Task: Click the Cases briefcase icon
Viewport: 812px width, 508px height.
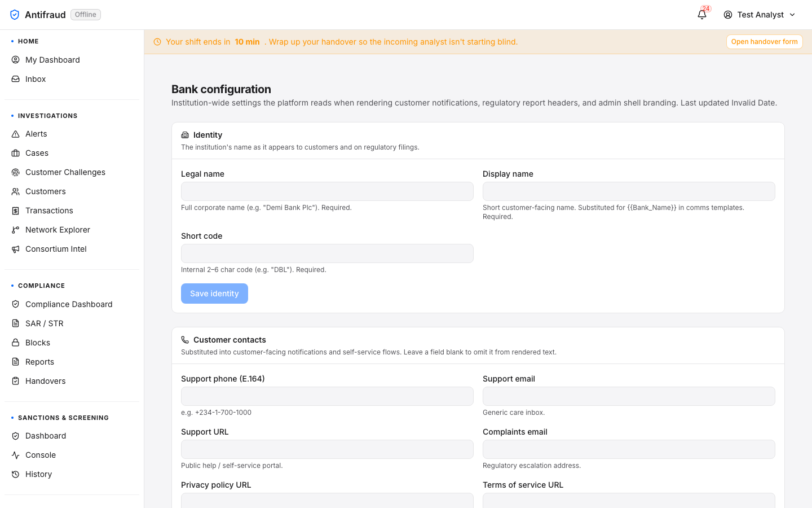Action: (16, 153)
